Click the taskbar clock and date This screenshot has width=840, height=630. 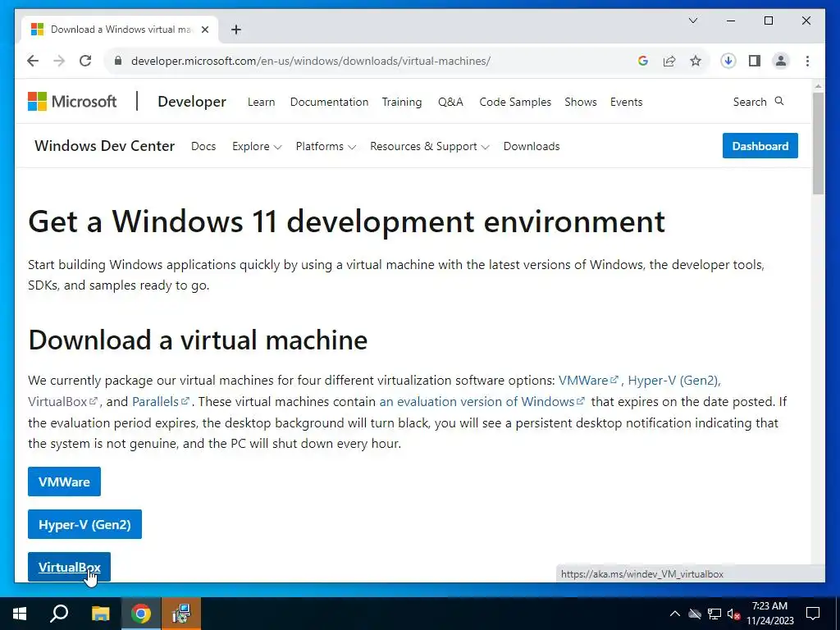coord(769,614)
